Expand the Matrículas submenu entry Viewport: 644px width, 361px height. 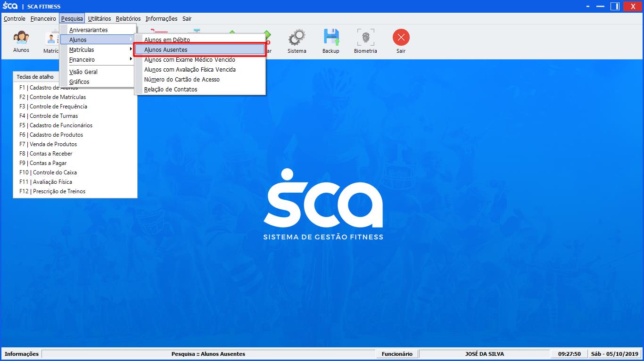[98, 50]
